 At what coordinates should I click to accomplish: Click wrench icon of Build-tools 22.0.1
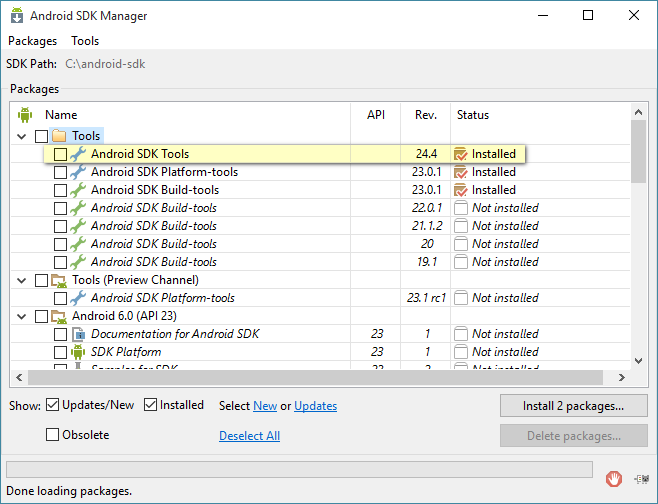coord(78,208)
